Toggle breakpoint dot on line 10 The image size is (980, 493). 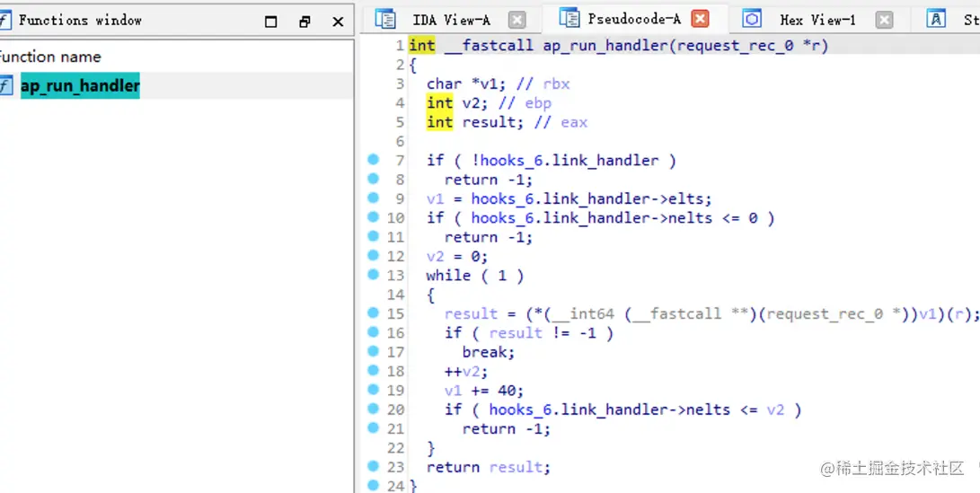tap(373, 216)
